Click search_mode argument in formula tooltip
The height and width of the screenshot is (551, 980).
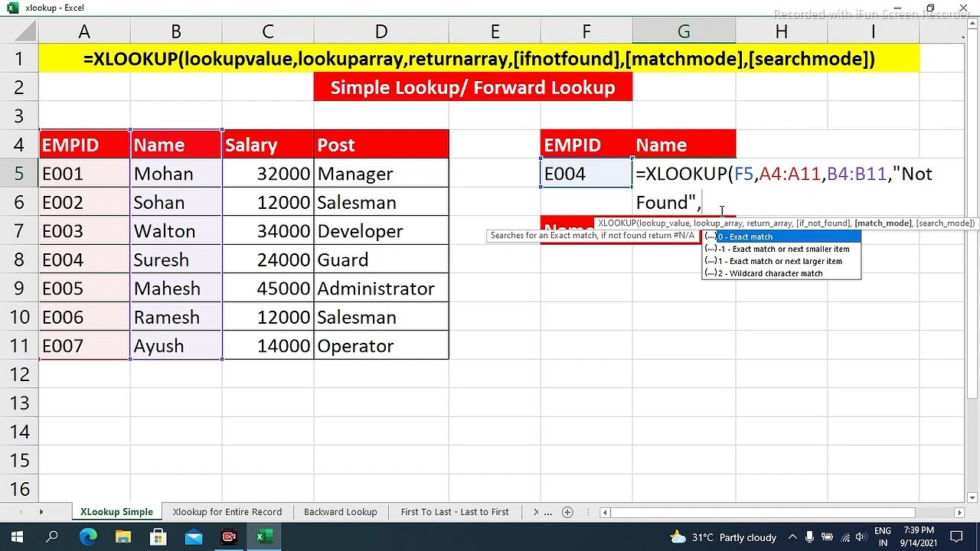(x=945, y=223)
